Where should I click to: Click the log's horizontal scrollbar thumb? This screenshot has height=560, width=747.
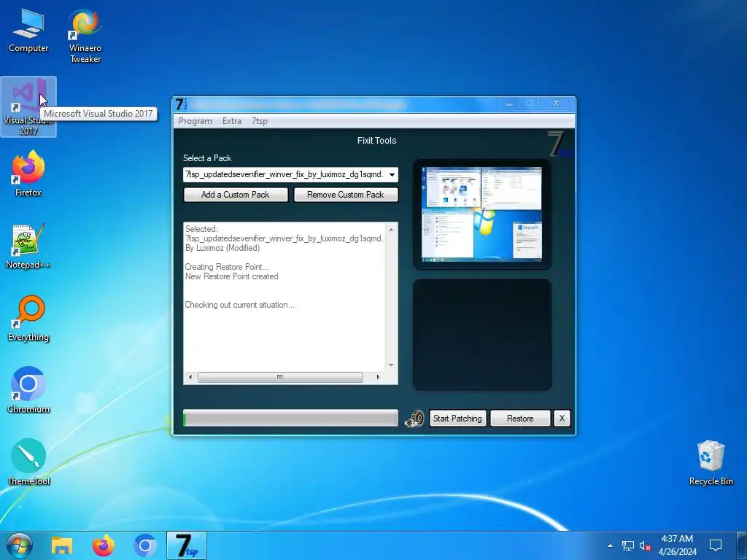pos(280,377)
